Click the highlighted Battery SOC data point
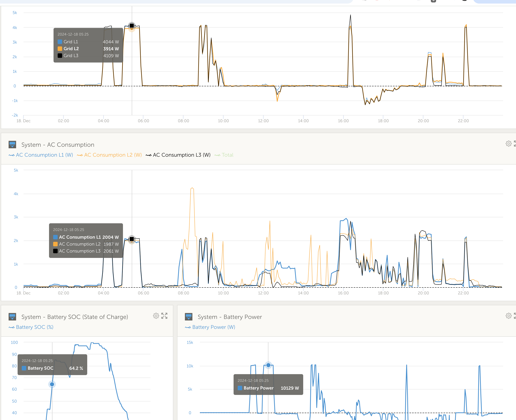The width and height of the screenshot is (516, 420). pos(52,384)
